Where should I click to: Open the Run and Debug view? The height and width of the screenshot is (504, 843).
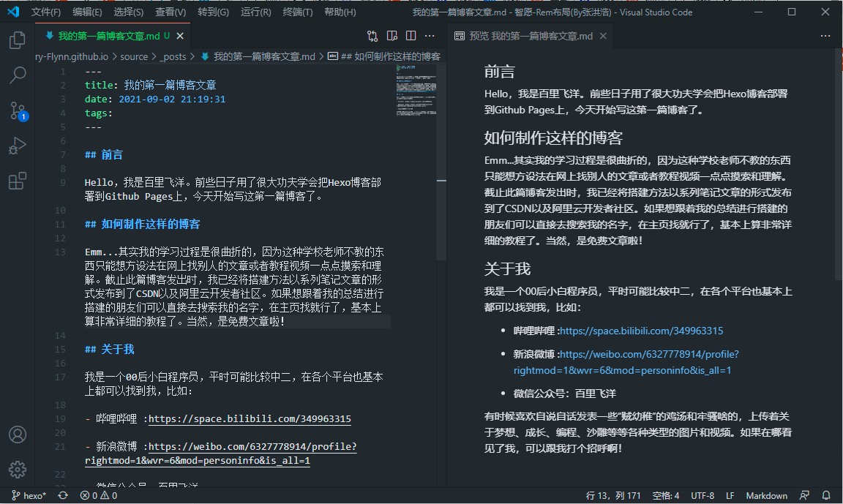pyautogui.click(x=18, y=146)
